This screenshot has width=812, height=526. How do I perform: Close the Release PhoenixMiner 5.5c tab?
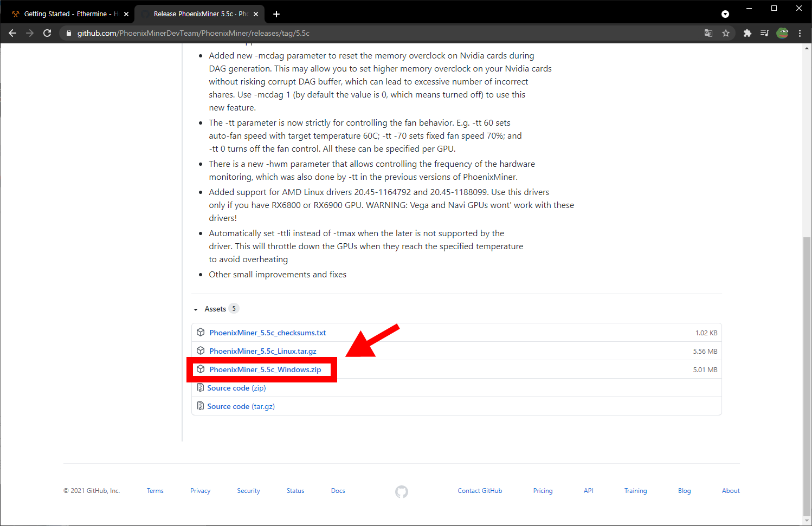pos(256,14)
